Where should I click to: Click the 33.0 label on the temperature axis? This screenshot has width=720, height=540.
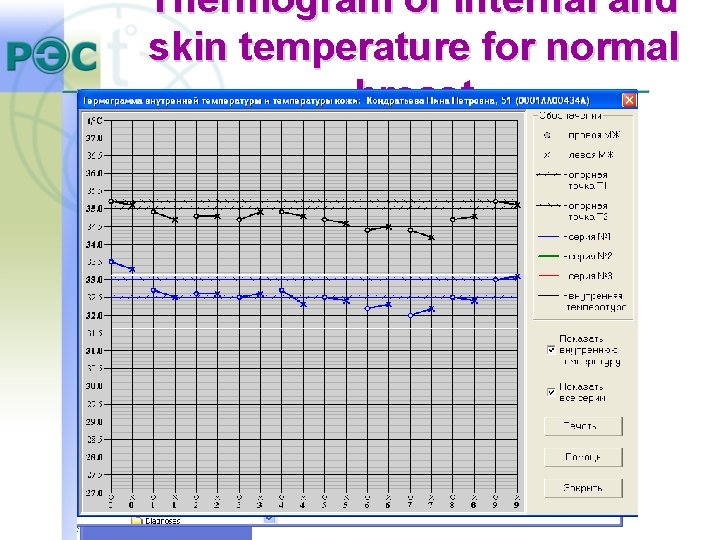point(95,279)
